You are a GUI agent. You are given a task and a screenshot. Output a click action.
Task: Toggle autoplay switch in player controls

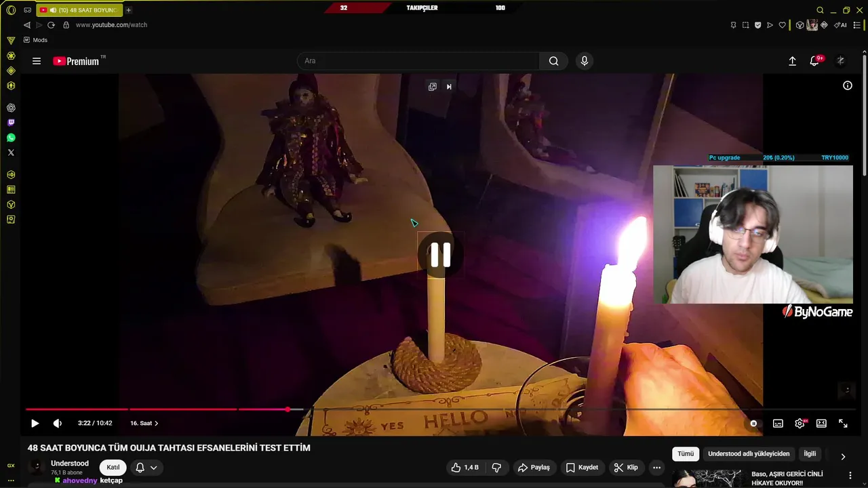tap(753, 423)
